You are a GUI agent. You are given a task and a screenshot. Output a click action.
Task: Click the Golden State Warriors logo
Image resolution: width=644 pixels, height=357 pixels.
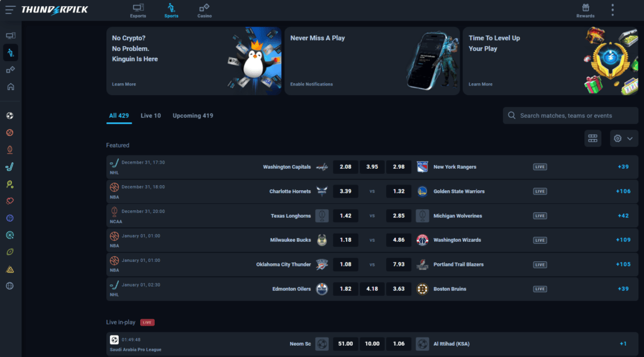tap(422, 191)
